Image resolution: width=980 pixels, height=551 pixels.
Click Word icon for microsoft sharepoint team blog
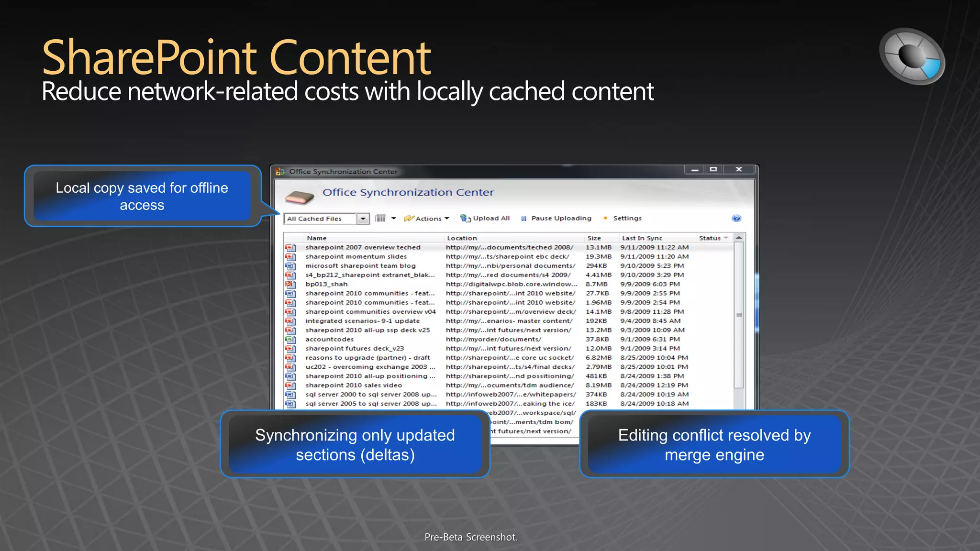tap(290, 265)
